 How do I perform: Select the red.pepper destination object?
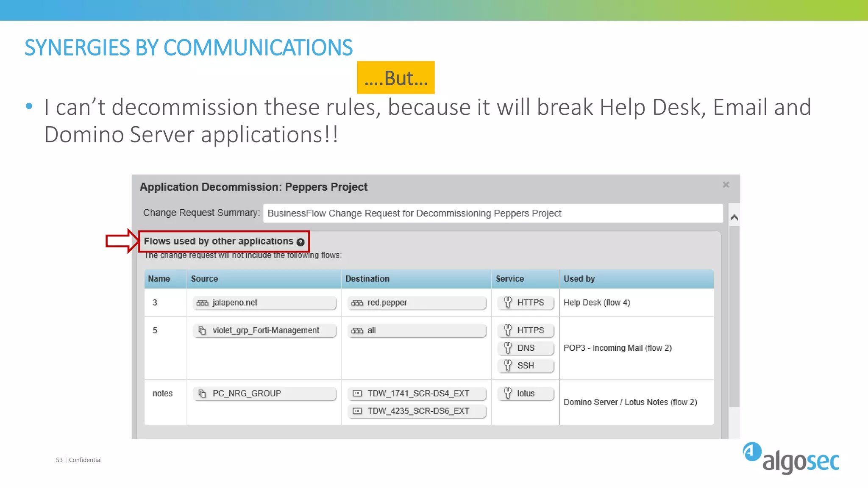click(417, 303)
